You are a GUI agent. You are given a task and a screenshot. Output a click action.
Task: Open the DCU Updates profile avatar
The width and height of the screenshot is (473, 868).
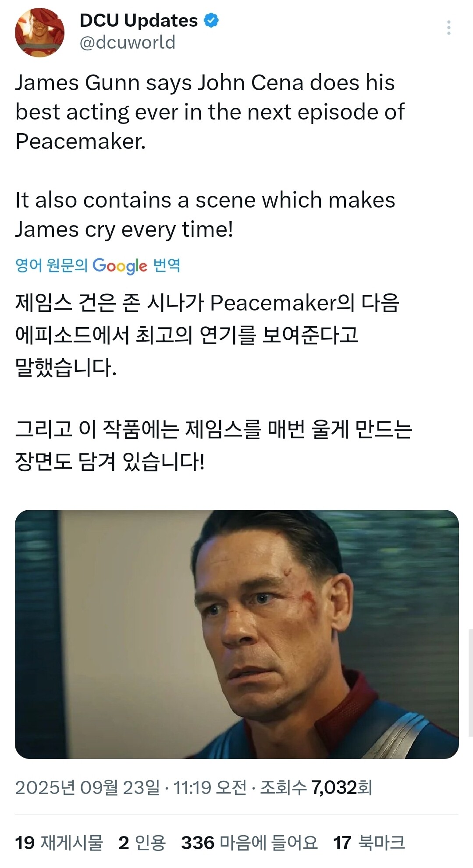pyautogui.click(x=39, y=32)
